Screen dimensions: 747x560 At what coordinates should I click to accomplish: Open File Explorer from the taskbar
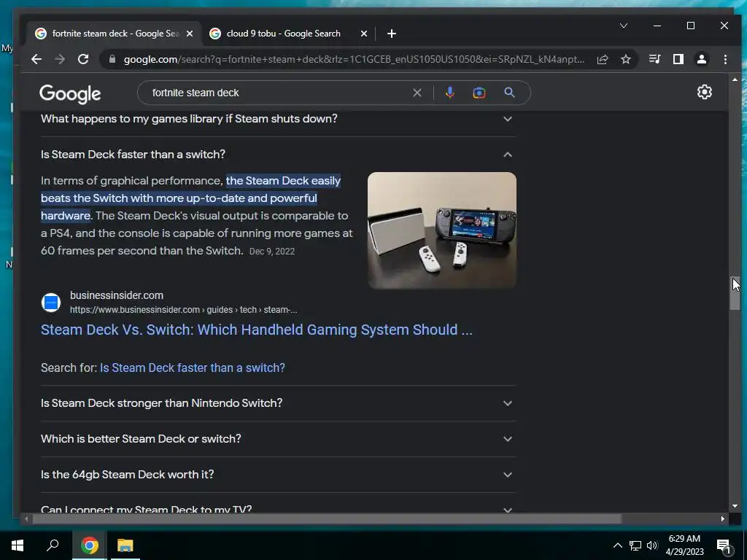coord(125,545)
